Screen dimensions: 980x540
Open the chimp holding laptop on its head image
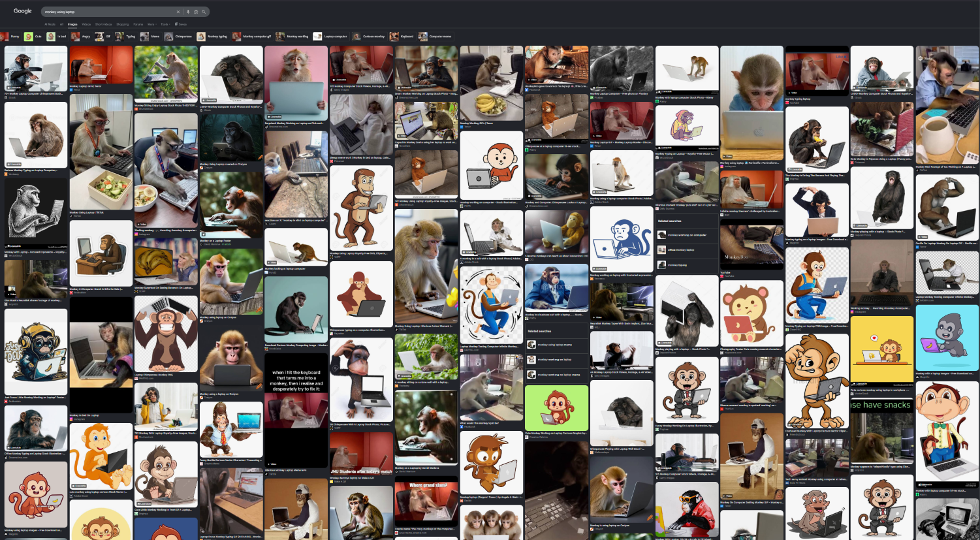click(686, 311)
